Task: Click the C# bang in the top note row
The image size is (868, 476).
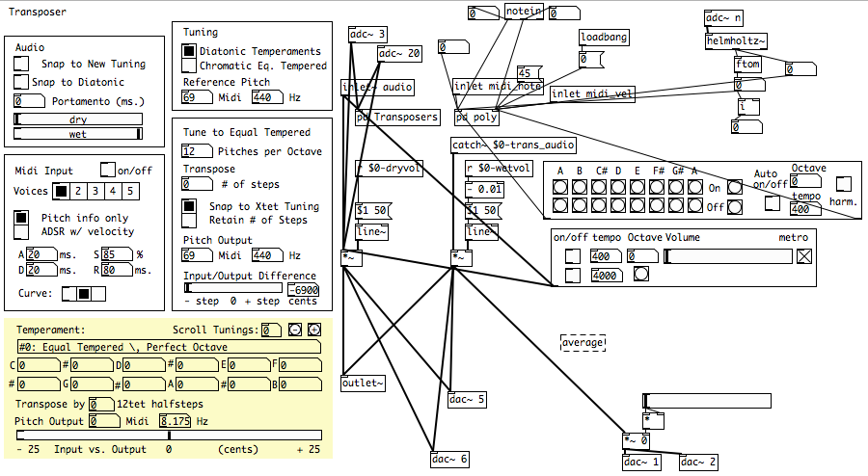Action: click(599, 188)
